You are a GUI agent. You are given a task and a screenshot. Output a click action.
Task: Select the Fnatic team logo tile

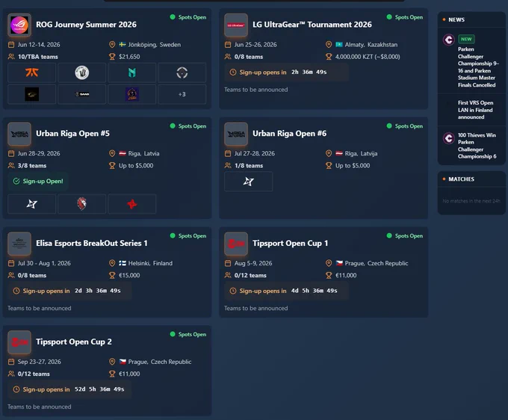pyautogui.click(x=31, y=72)
